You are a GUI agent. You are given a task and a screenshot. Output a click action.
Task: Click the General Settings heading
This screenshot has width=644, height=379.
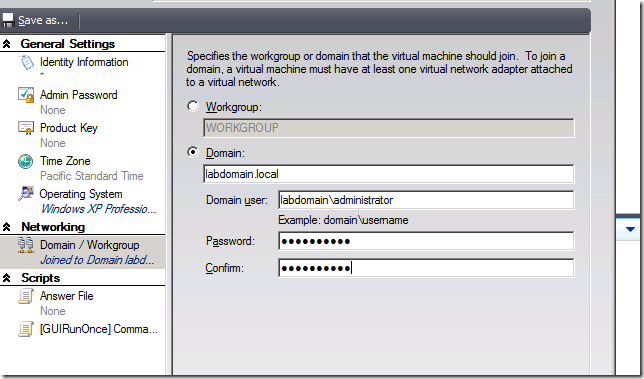(x=68, y=44)
